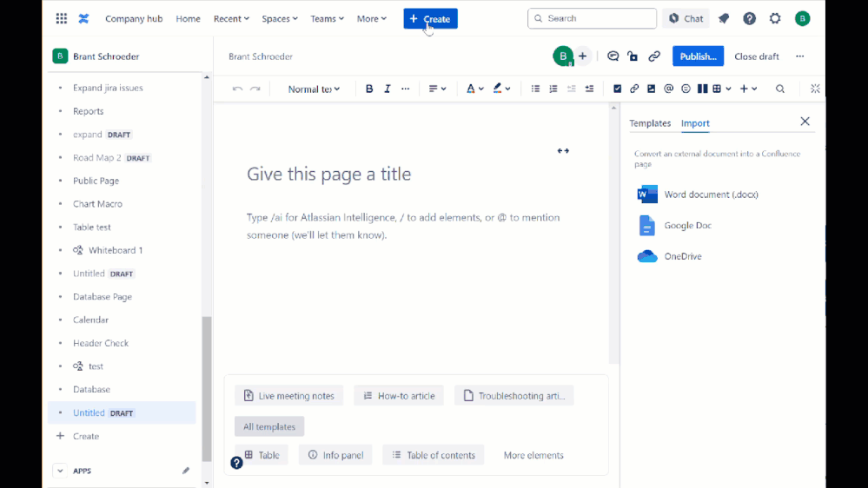The width and height of the screenshot is (868, 488).
Task: Open the text color dropdown
Action: [475, 89]
